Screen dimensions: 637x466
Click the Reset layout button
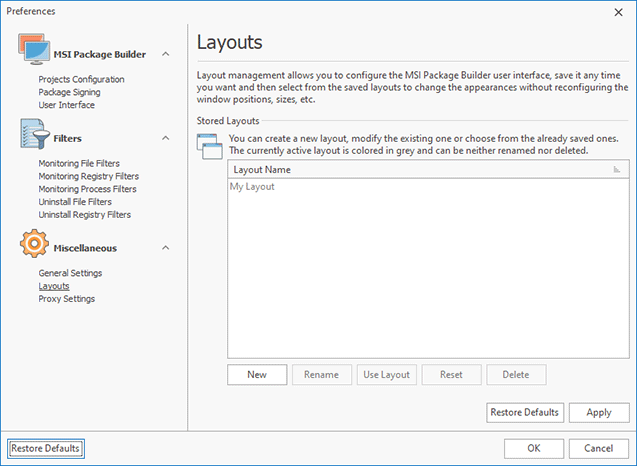pos(451,375)
